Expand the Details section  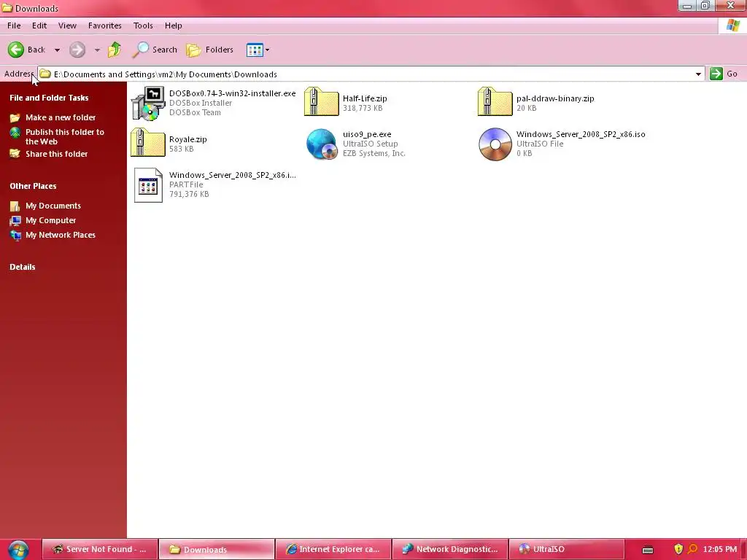tap(23, 267)
